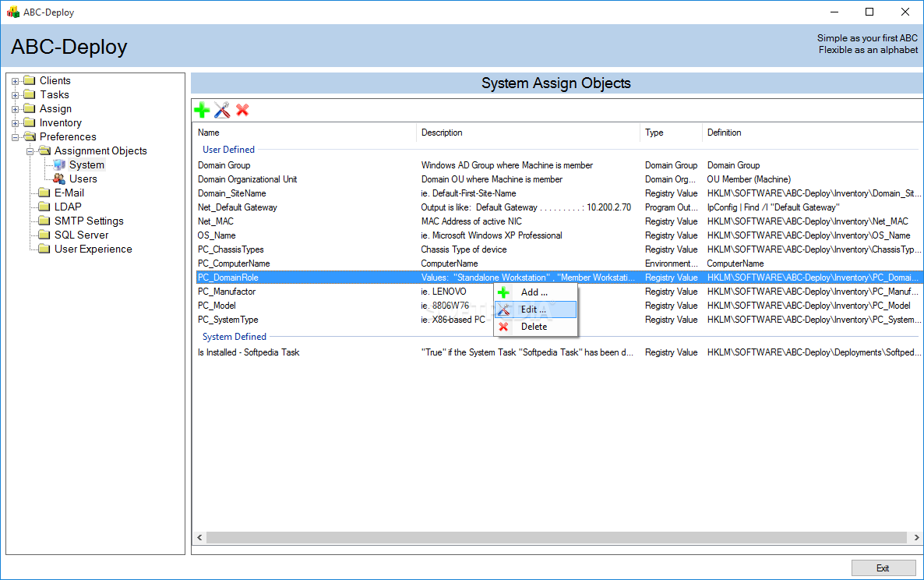Click the Environment... type cell
Screen dimensions: 924x580
click(672, 263)
